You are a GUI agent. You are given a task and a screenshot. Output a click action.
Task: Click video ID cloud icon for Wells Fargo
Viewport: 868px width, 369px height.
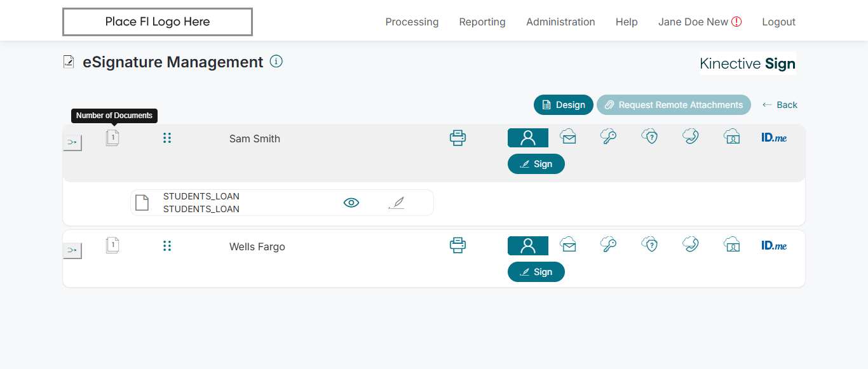click(732, 245)
